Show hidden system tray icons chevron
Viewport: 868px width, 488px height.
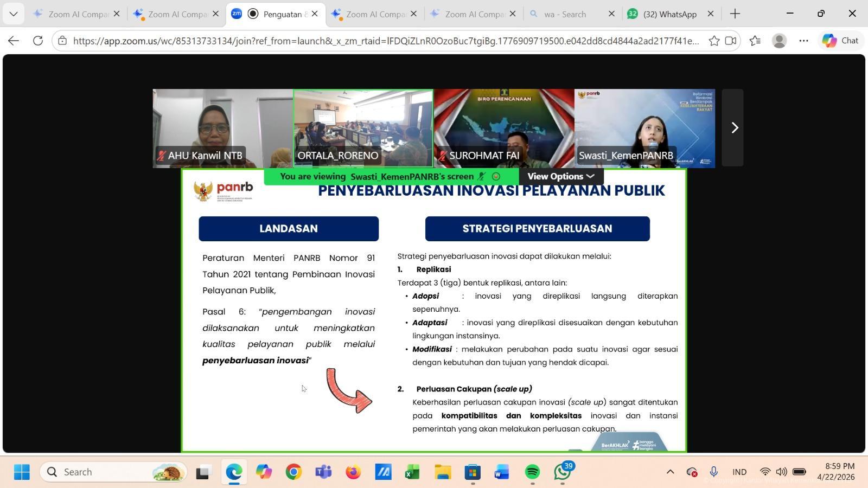(670, 472)
